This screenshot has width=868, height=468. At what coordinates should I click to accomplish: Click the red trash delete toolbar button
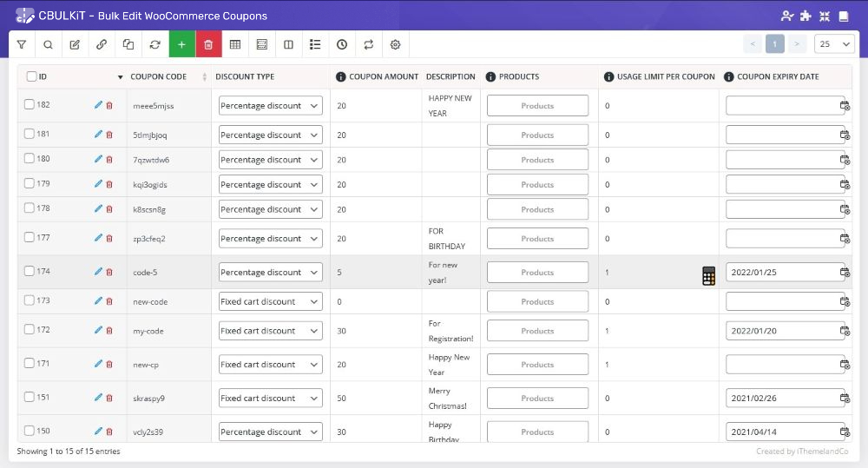pyautogui.click(x=208, y=44)
